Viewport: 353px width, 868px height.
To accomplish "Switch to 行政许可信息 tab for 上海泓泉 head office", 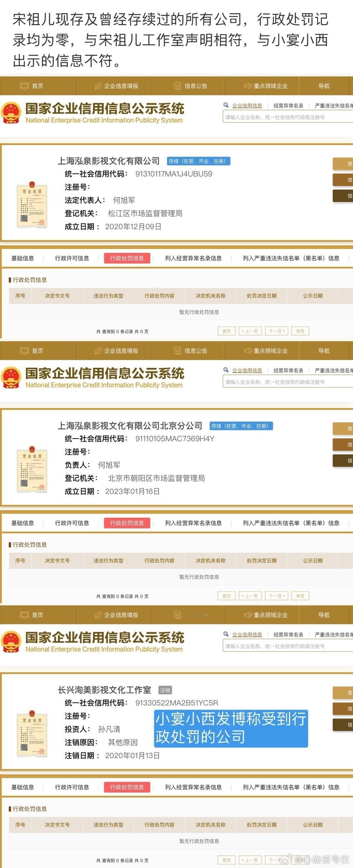I will coord(72,258).
